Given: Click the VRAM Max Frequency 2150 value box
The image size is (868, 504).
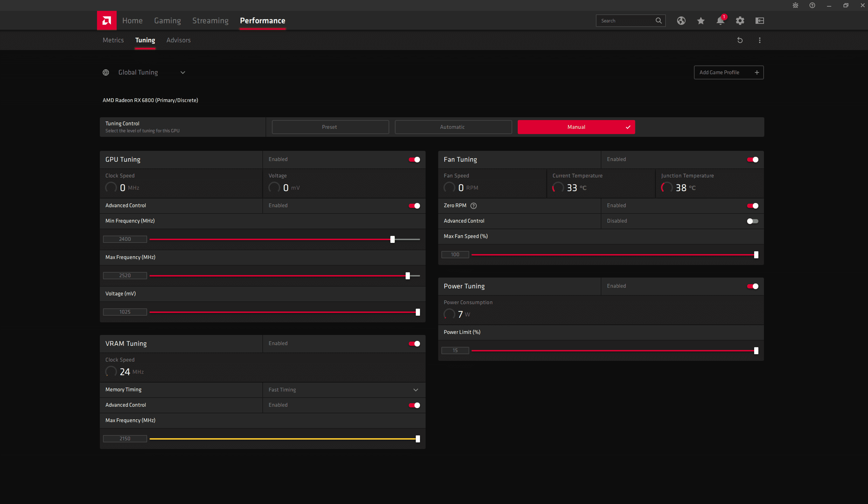Looking at the screenshot, I should 125,439.
